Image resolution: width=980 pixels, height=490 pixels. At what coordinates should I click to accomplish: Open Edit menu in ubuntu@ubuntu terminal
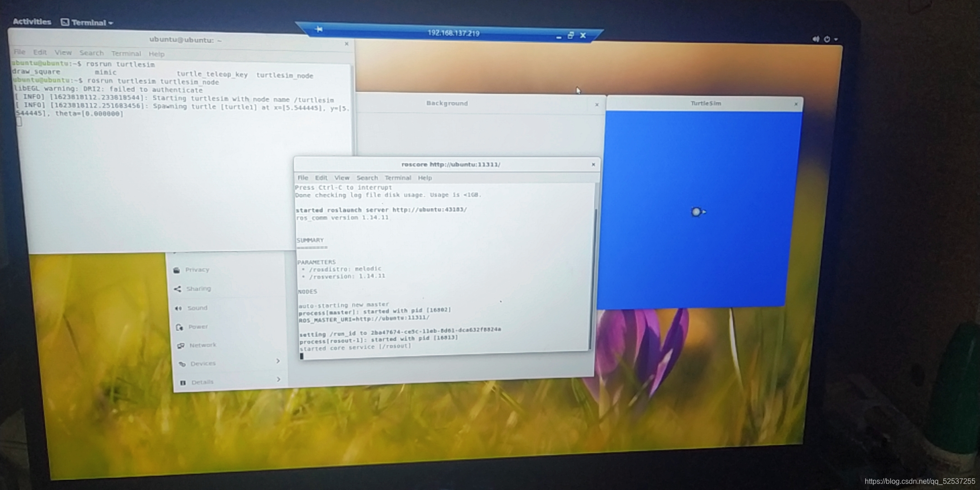(x=40, y=52)
